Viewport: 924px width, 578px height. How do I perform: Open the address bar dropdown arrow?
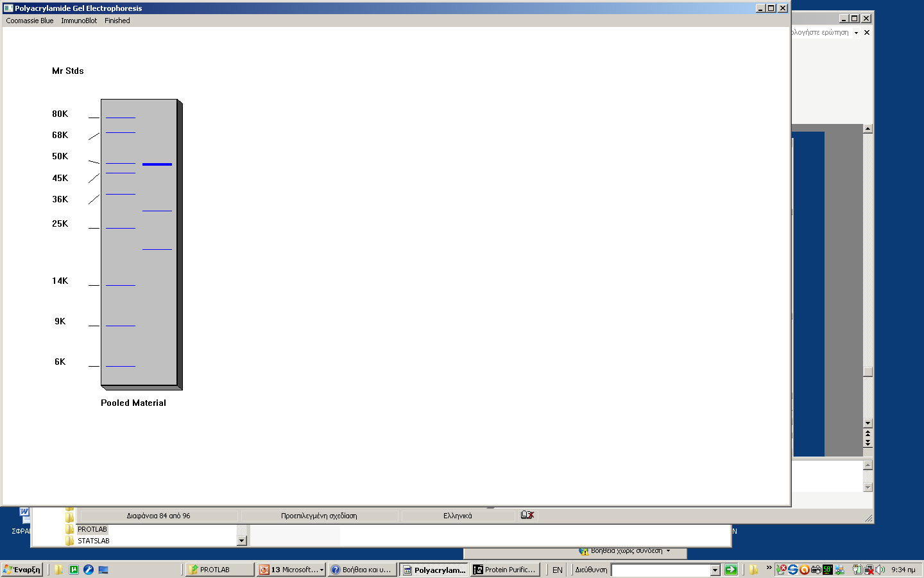pyautogui.click(x=715, y=570)
